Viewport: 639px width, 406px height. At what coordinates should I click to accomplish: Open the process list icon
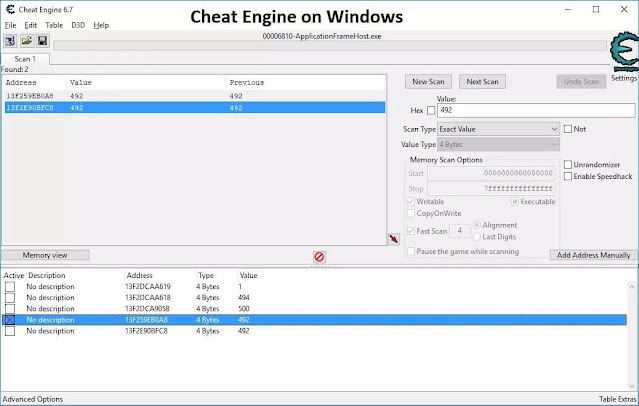[x=10, y=41]
